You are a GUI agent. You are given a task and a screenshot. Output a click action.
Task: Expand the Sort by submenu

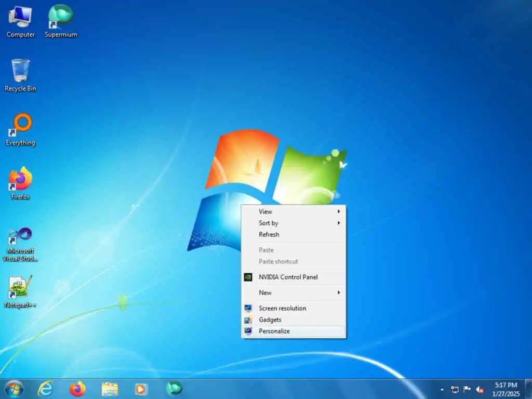point(294,223)
